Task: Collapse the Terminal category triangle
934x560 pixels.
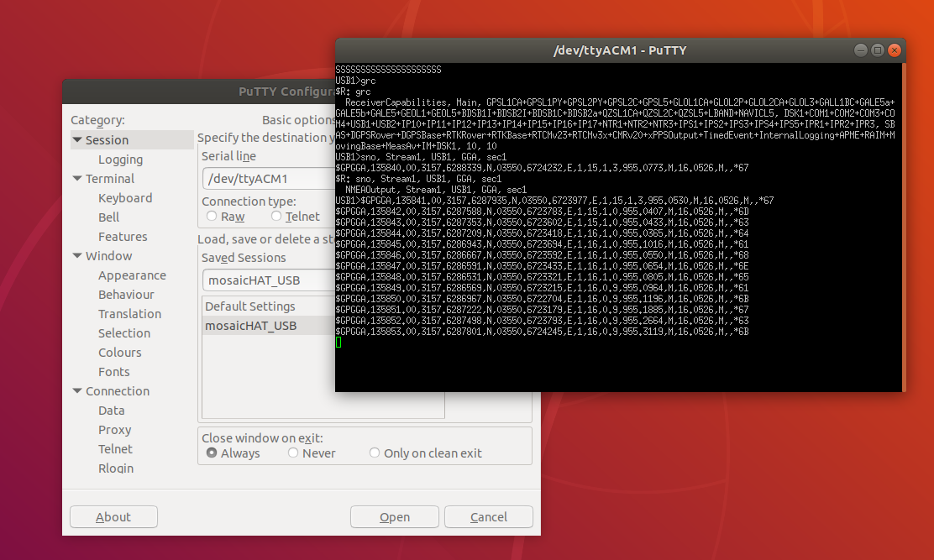Action: coord(77,179)
